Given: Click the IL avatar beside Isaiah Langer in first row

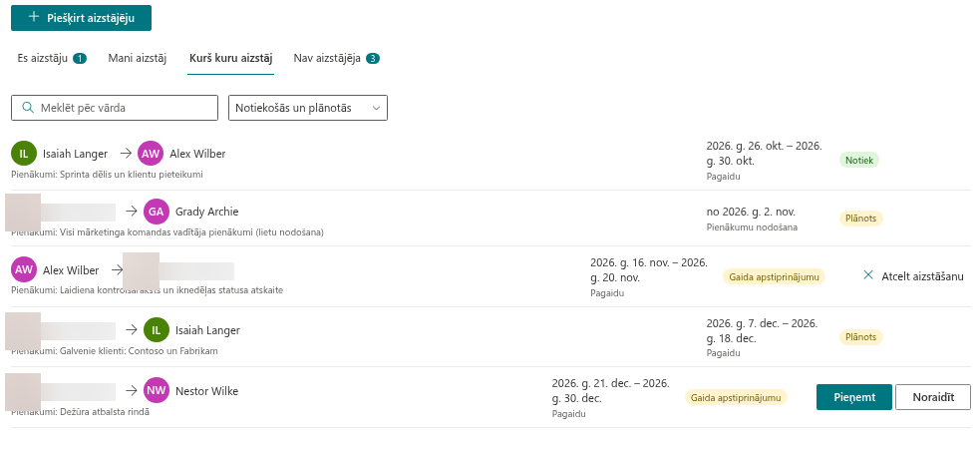Looking at the screenshot, I should point(24,154).
